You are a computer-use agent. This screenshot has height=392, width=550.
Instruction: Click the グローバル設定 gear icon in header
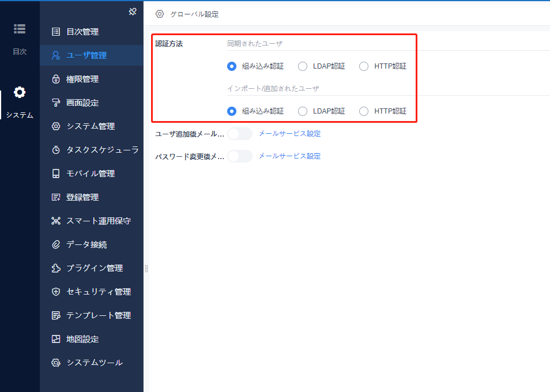(x=160, y=14)
